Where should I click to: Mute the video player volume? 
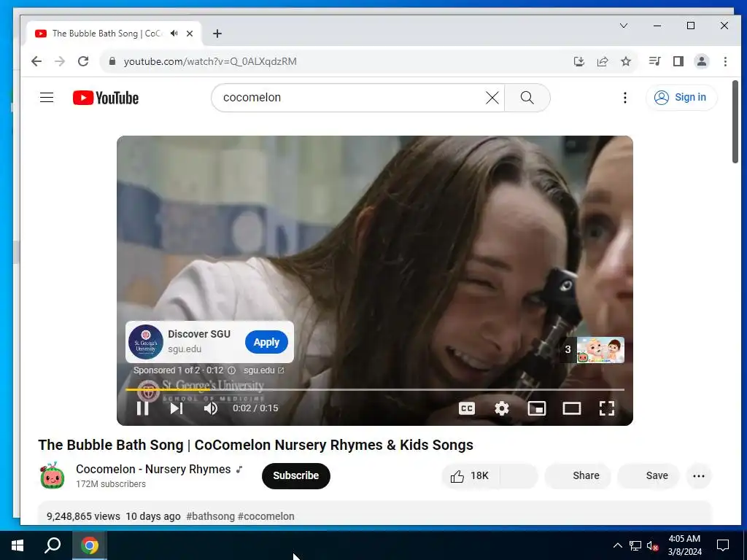coord(211,408)
